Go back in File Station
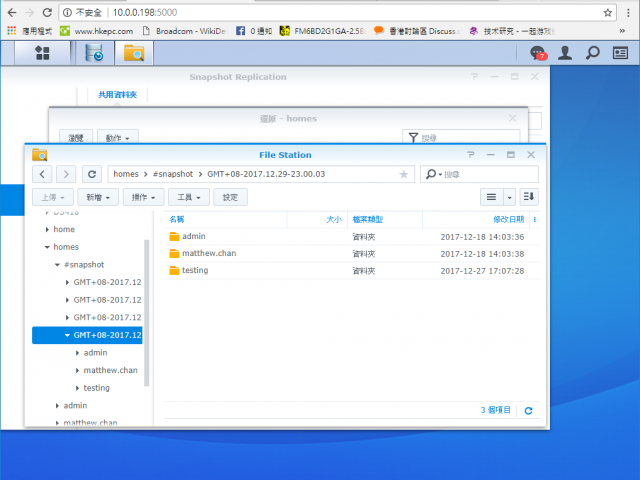Image resolution: width=640 pixels, height=480 pixels. [x=42, y=174]
